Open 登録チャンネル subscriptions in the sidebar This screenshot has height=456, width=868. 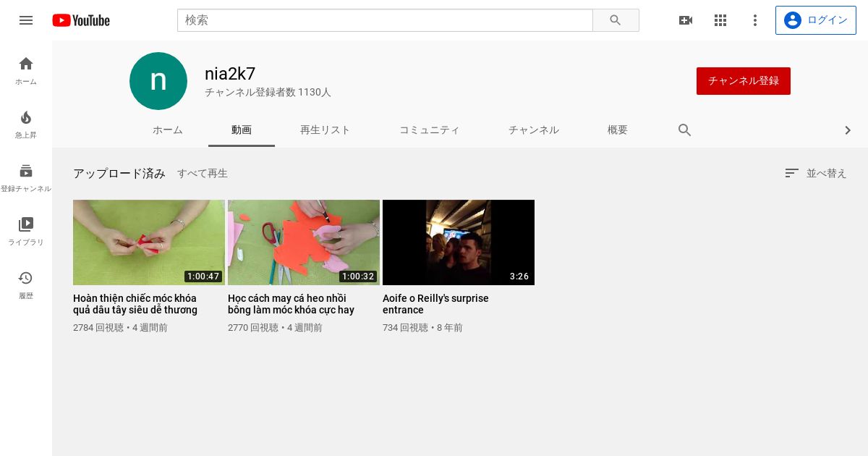click(x=26, y=178)
